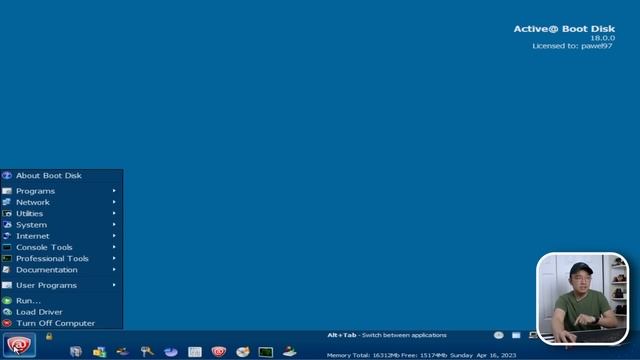Open the grid table icon in quick launch

pyautogui.click(x=195, y=351)
